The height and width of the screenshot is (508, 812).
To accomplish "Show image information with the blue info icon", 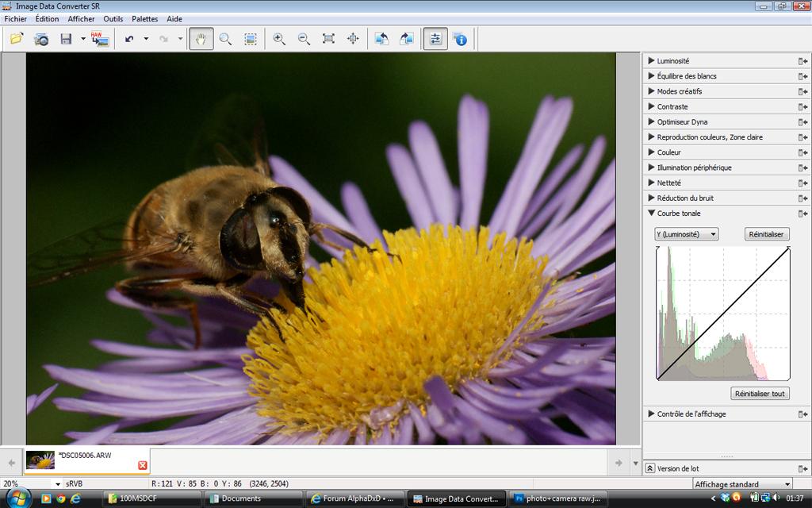I will coord(461,39).
